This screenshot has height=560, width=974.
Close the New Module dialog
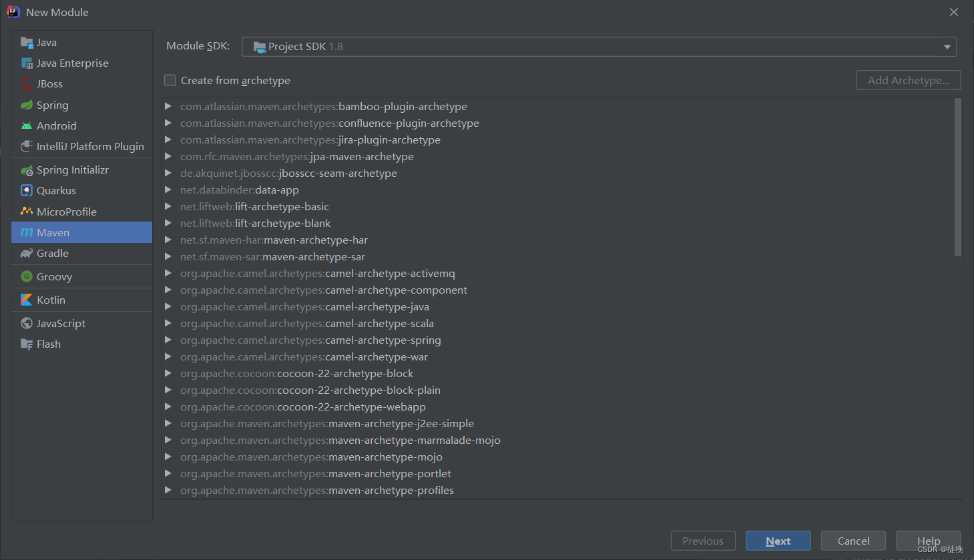point(954,12)
